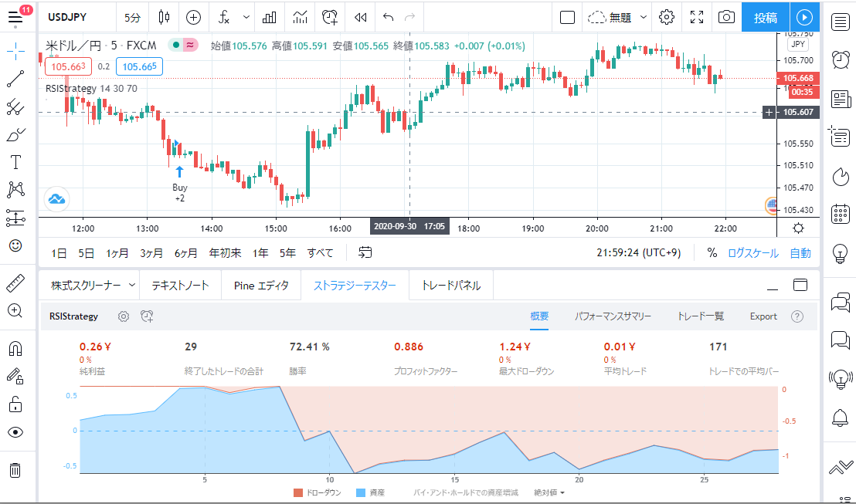Toggle hide all drawings eye icon
The image size is (856, 504).
(x=15, y=431)
